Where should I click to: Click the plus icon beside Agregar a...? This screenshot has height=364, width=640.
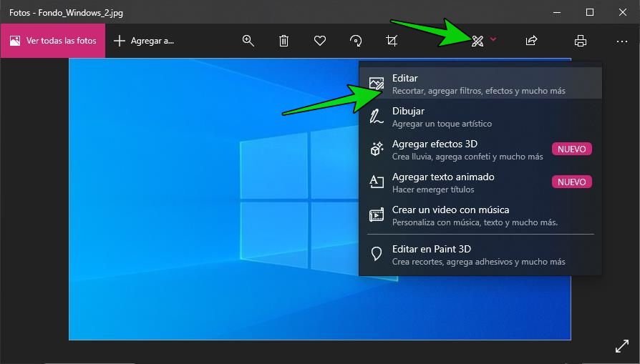(119, 41)
